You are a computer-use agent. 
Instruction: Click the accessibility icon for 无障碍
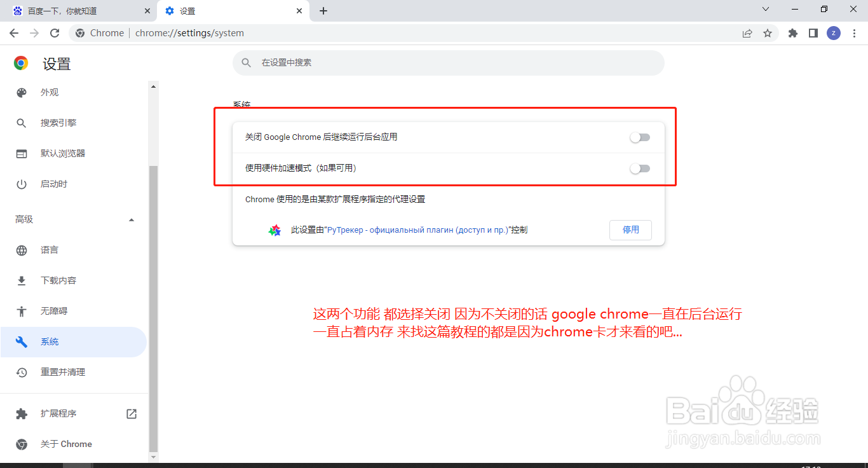tap(22, 312)
